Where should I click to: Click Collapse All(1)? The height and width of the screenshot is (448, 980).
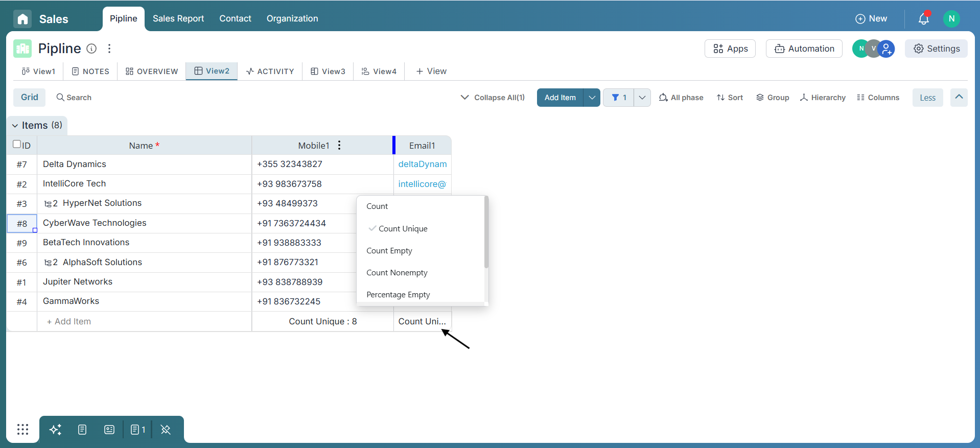tap(493, 98)
